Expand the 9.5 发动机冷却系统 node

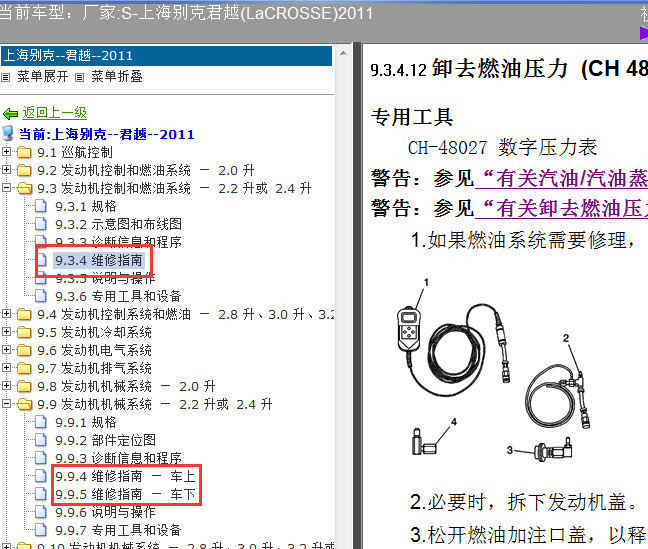coord(6,332)
